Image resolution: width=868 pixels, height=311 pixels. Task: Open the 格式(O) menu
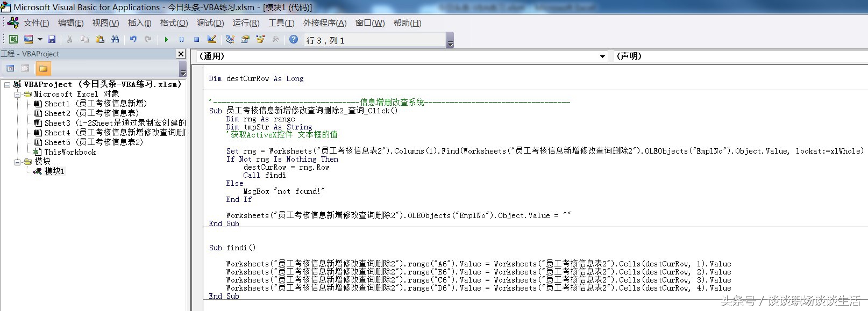pos(174,23)
